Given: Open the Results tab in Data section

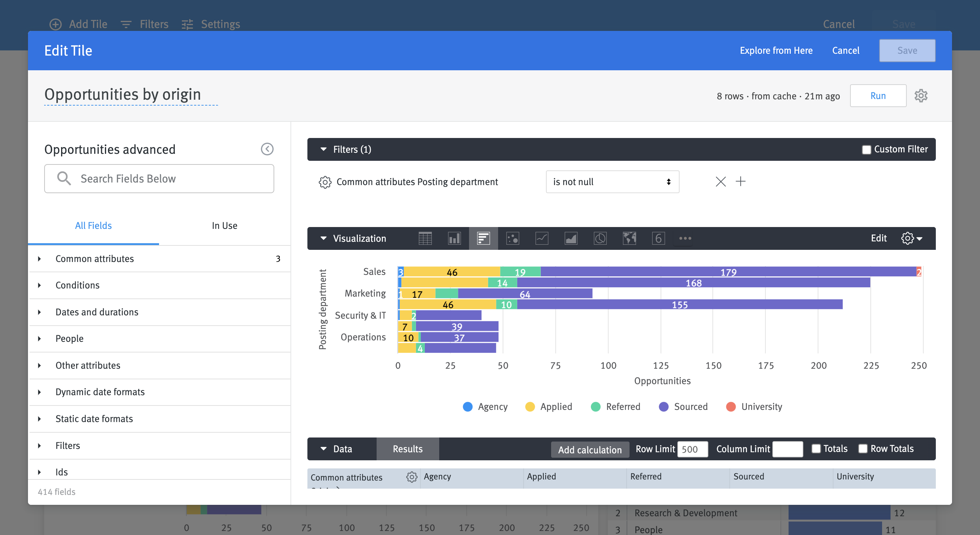Looking at the screenshot, I should point(407,449).
